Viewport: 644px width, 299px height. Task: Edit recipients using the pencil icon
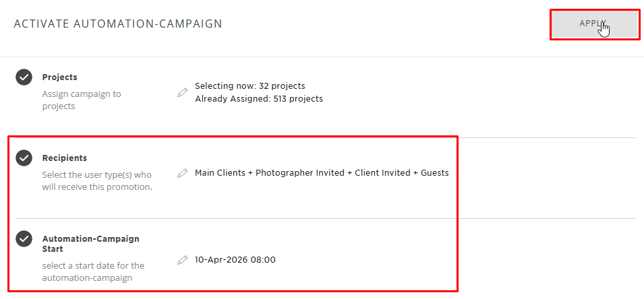tap(182, 173)
